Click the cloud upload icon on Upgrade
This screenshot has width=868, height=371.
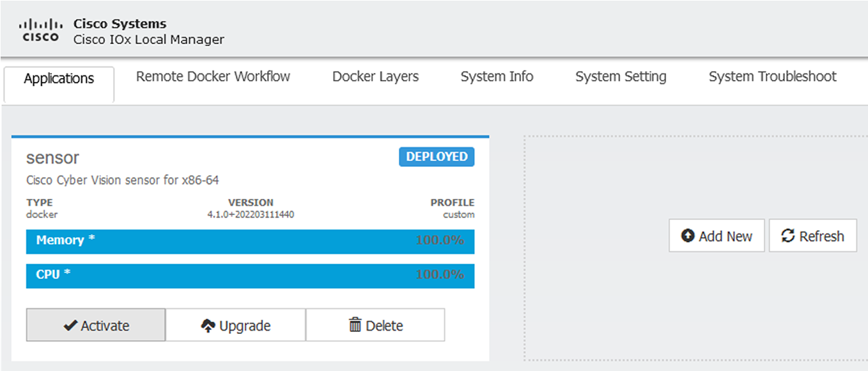coord(208,326)
